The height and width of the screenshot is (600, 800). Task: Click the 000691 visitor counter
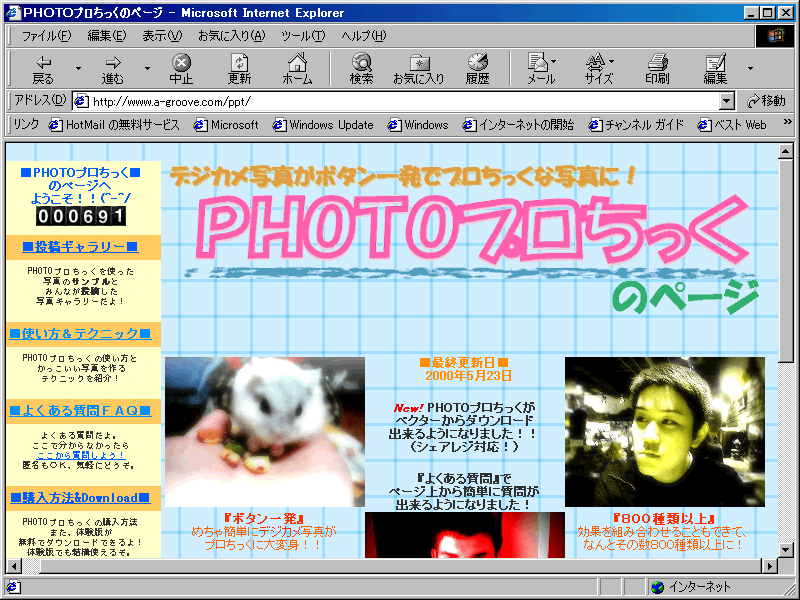point(81,216)
